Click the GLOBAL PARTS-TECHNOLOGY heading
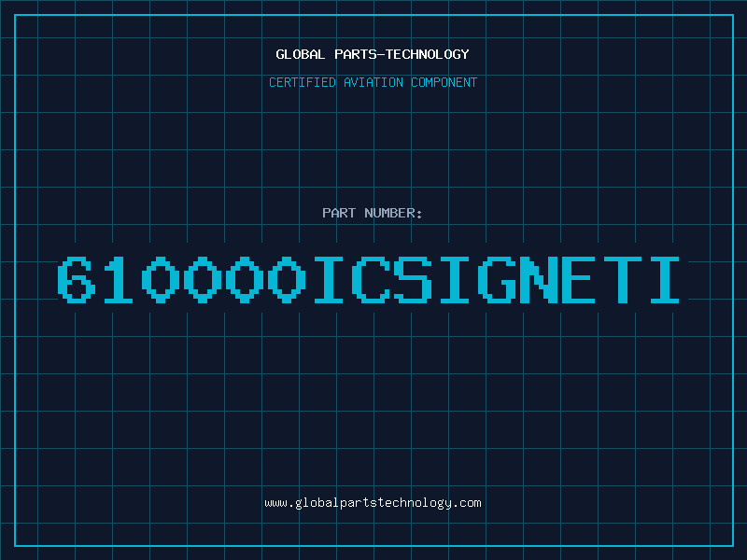747x560 pixels. point(373,54)
